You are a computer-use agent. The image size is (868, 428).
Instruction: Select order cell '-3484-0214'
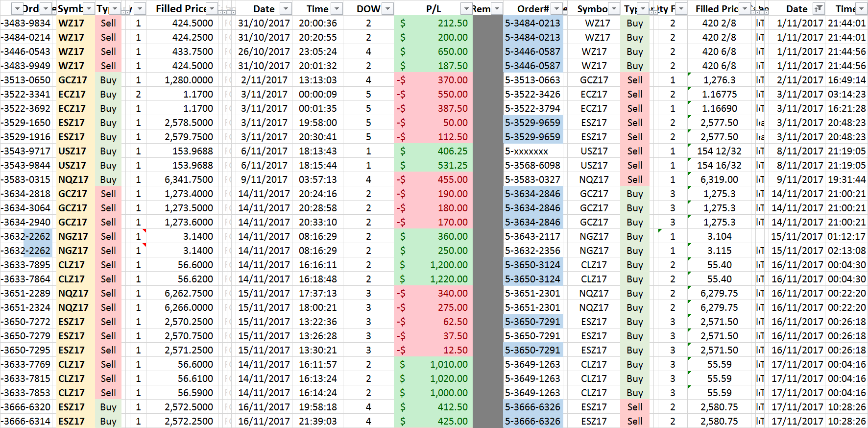click(x=26, y=37)
